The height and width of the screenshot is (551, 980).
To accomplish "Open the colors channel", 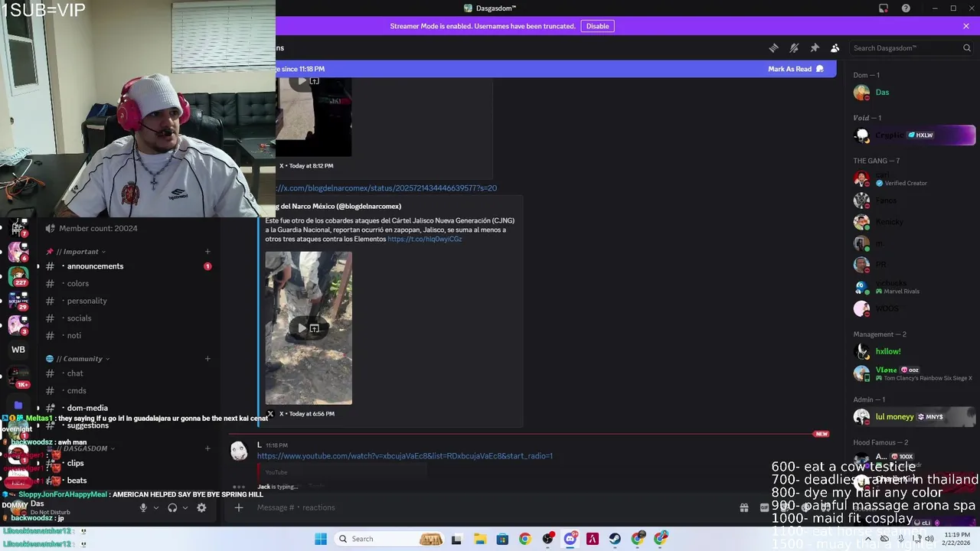I will pyautogui.click(x=127, y=284).
